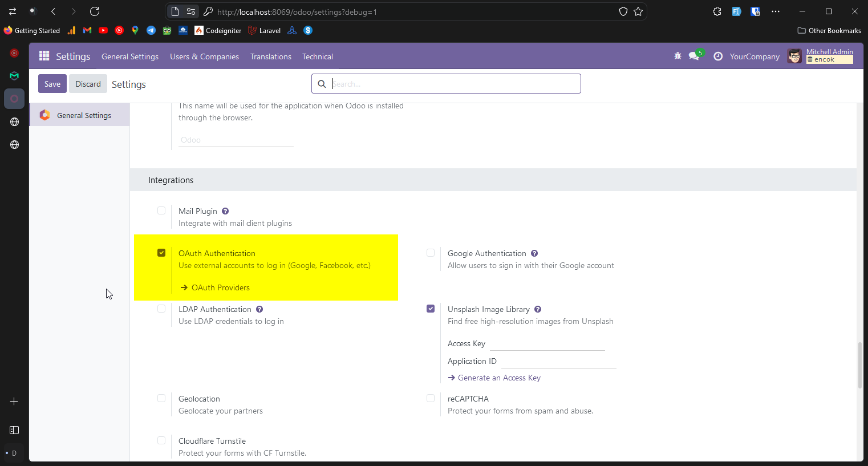Enable the Google Authentication checkbox
The height and width of the screenshot is (466, 868).
[x=431, y=253]
